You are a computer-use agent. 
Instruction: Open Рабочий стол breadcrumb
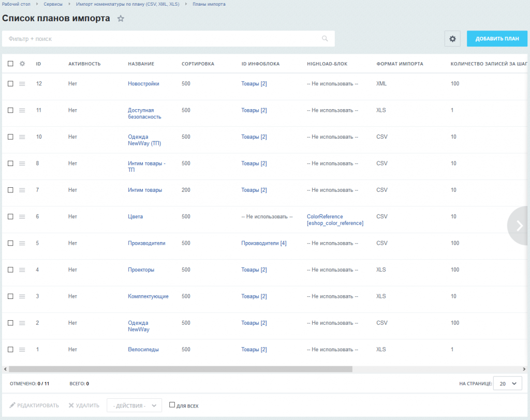click(16, 4)
